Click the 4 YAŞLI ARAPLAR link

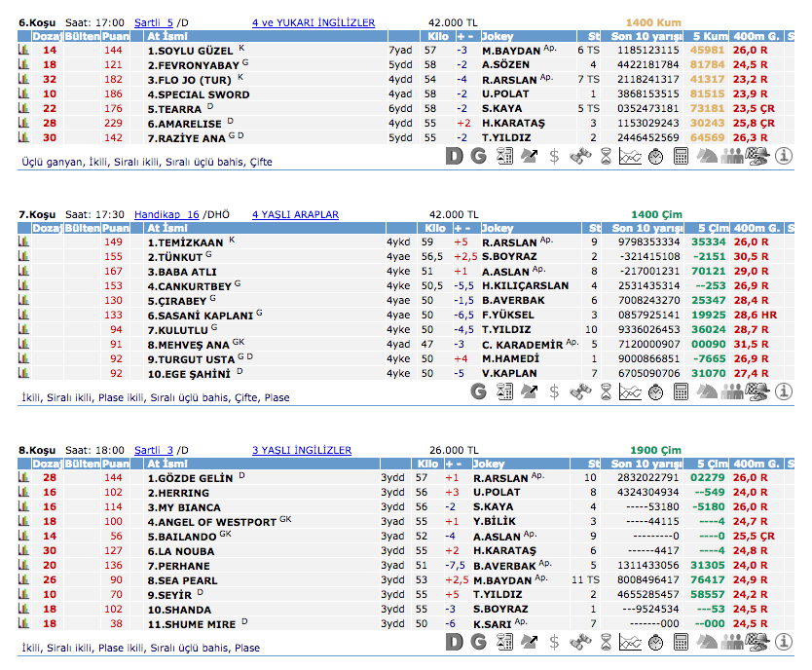coord(295,214)
